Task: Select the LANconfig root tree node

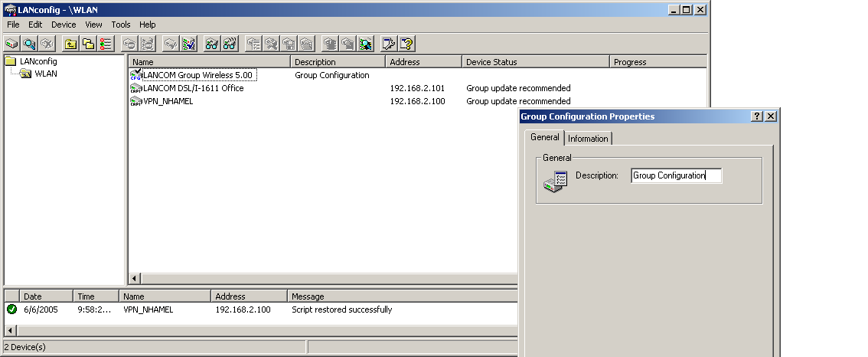Action: (x=38, y=61)
